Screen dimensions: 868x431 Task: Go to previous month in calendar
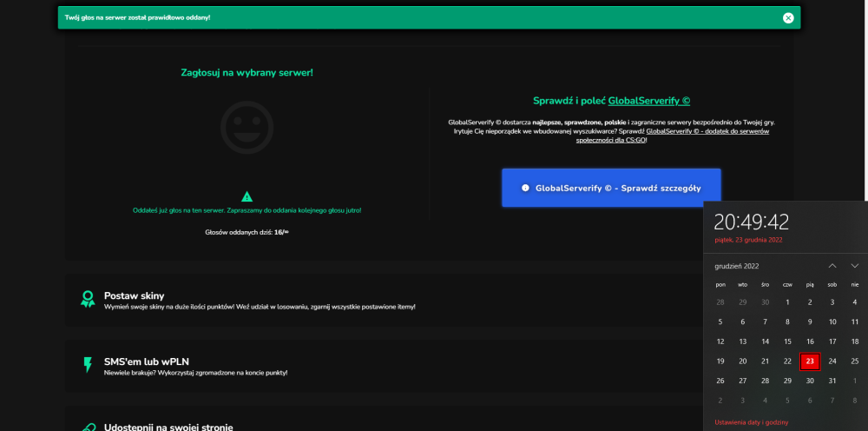[832, 266]
